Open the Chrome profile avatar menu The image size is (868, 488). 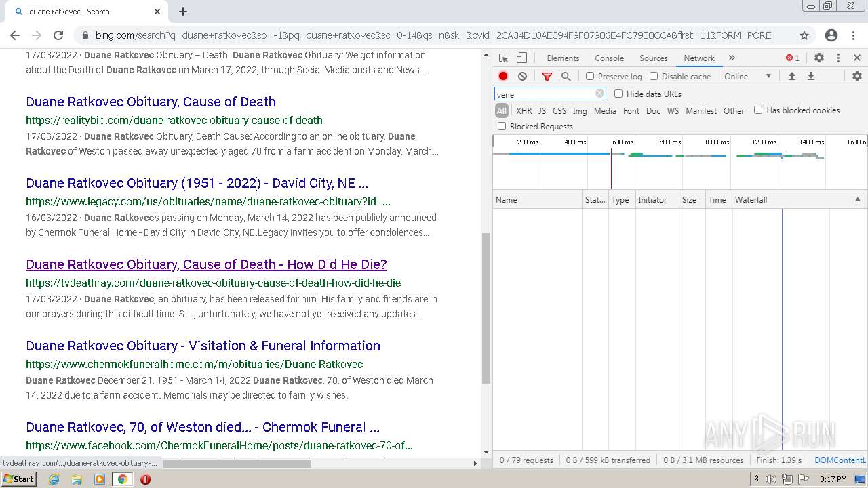click(831, 35)
